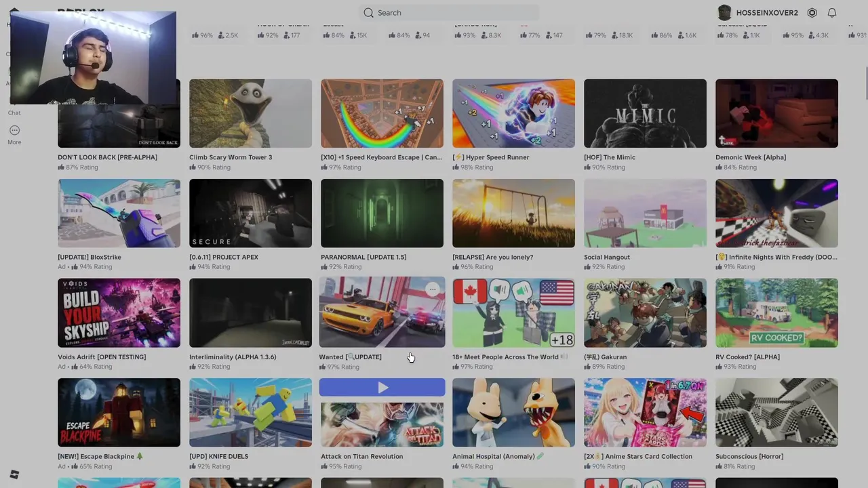The height and width of the screenshot is (488, 868).
Task: Open the Interliminality dark thumbnail
Action: pyautogui.click(x=250, y=313)
